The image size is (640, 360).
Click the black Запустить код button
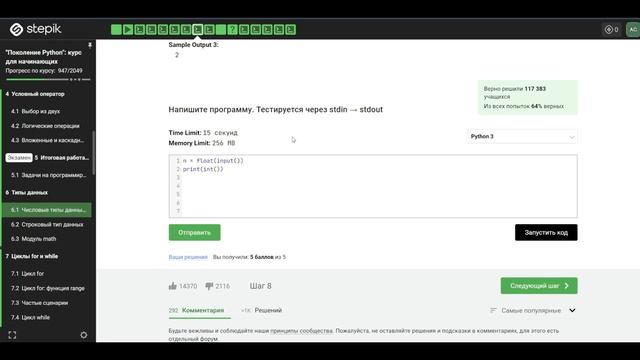tap(546, 232)
